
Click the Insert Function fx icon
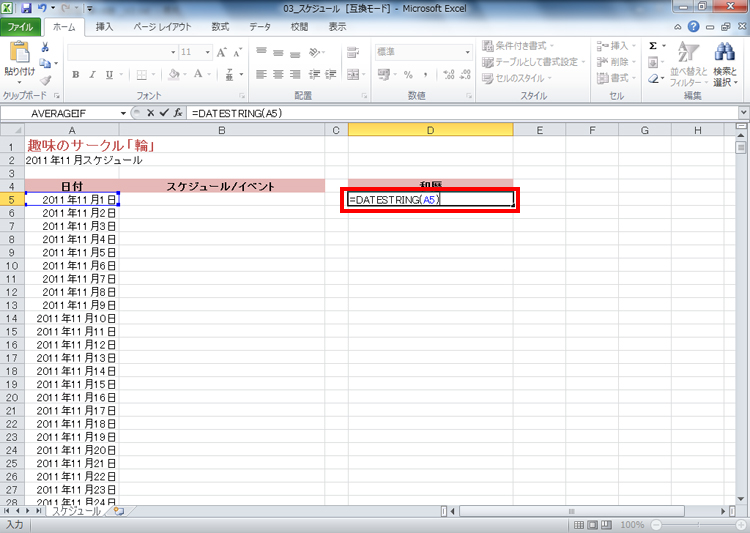pyautogui.click(x=178, y=113)
